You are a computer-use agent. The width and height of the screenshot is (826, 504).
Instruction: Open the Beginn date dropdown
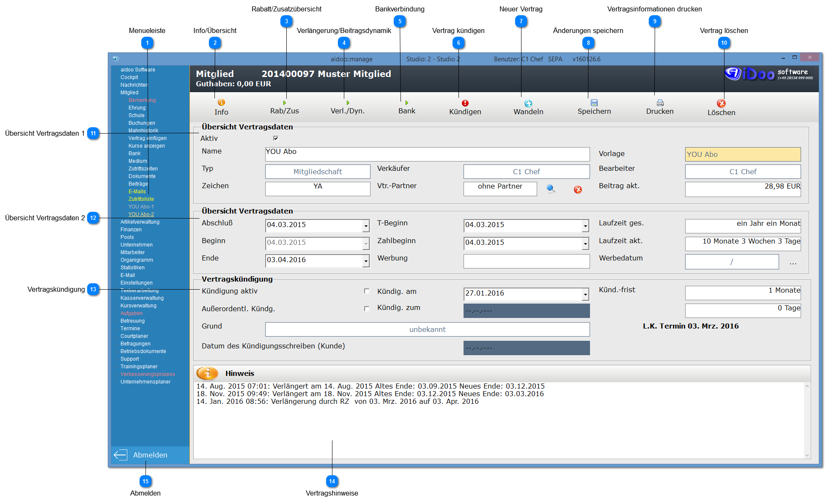366,244
